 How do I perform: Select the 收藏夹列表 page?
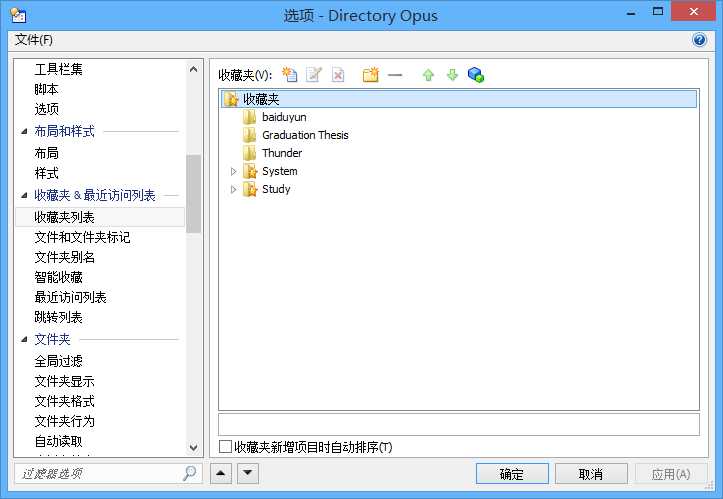[x=100, y=217]
